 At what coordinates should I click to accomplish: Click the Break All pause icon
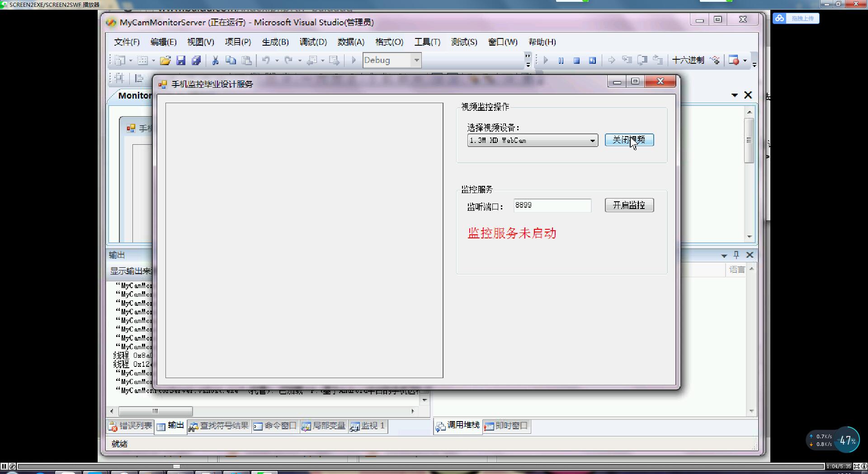pos(561,60)
